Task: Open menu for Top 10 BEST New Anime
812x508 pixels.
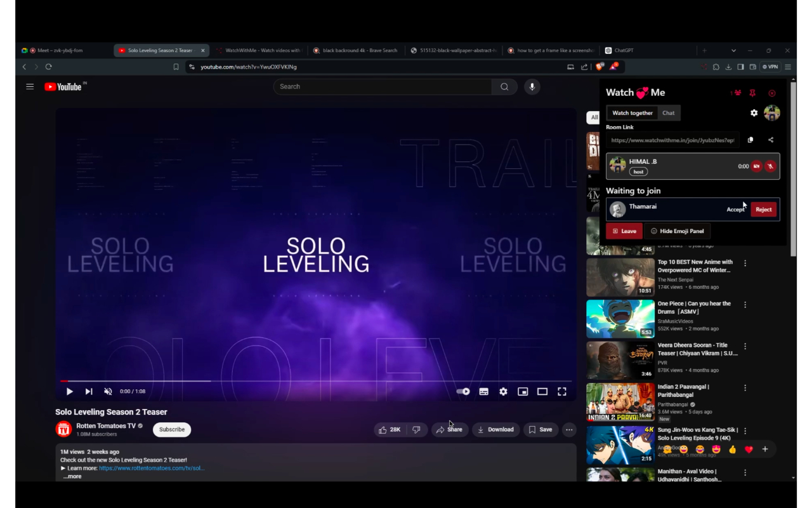Action: [745, 263]
